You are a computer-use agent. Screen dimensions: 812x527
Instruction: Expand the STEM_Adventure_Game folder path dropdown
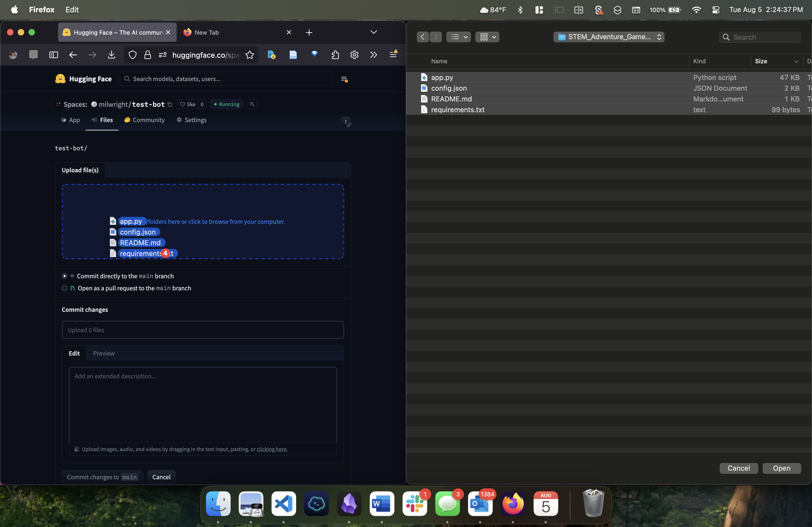click(x=609, y=37)
